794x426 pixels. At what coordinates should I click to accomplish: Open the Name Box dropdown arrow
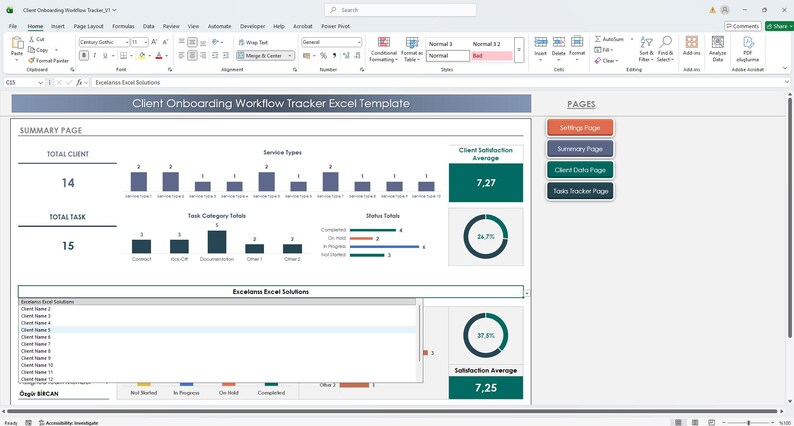[x=41, y=83]
